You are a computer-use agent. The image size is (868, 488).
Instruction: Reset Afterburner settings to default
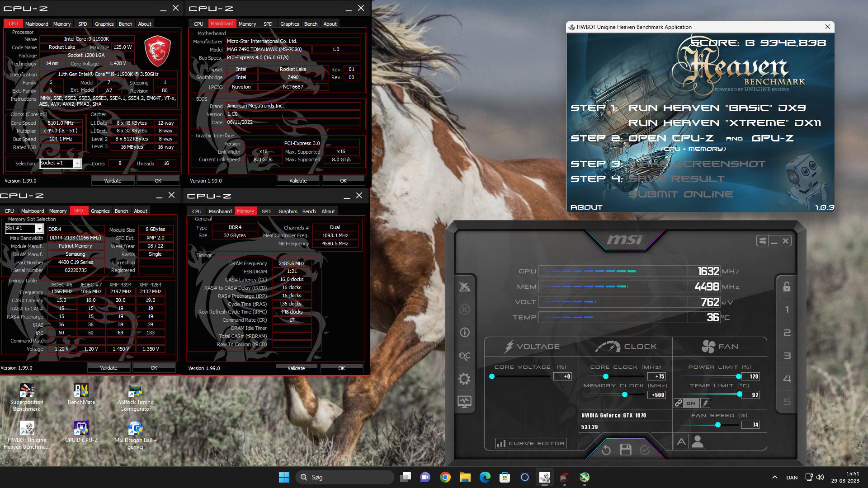tap(606, 450)
